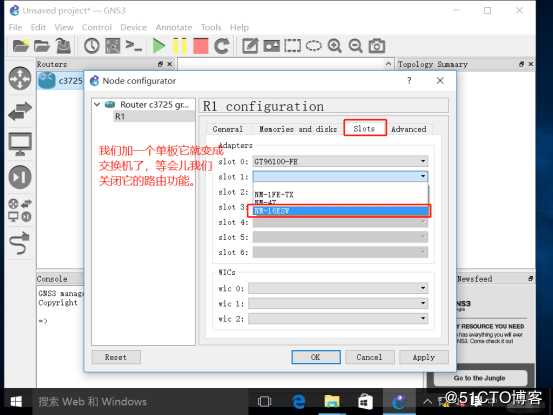The image size is (553, 415).
Task: Open the wic 2 dropdown
Action: (x=338, y=319)
